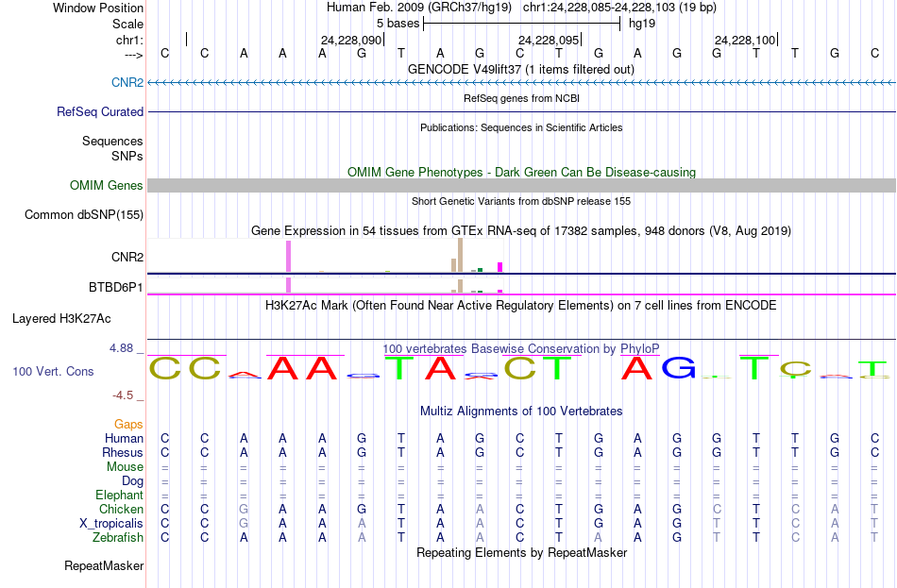
Task: Click the large blue G conservation logo letter
Action: pyautogui.click(x=679, y=368)
